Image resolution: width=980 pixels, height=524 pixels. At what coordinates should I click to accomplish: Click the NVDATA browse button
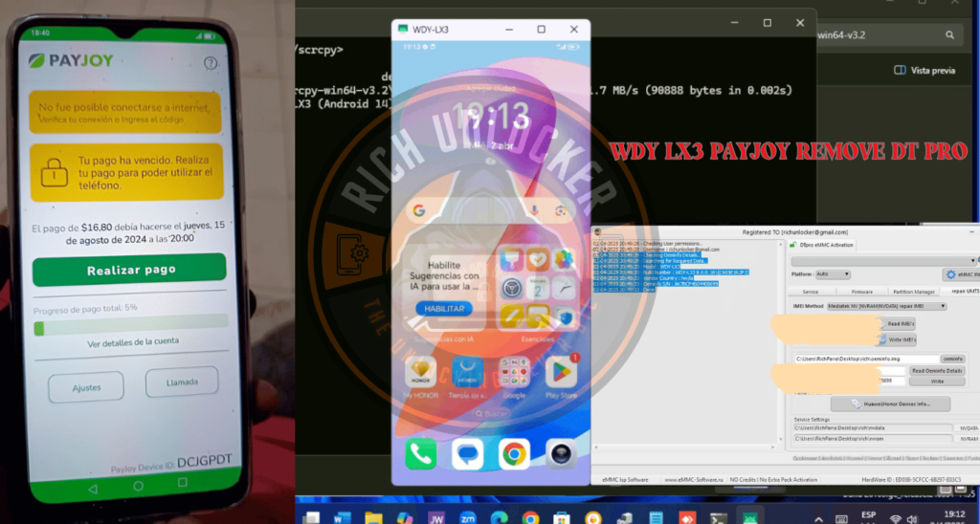coord(969,428)
